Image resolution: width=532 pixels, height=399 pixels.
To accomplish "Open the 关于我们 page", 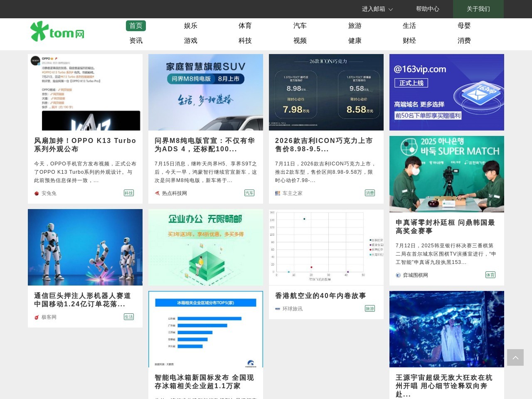I will coord(478,9).
